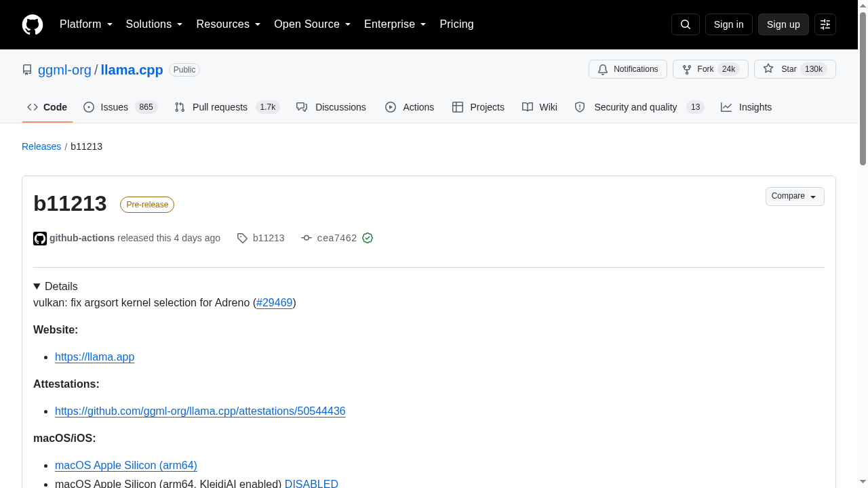Open the Actions tab
The height and width of the screenshot is (488, 868).
click(410, 107)
